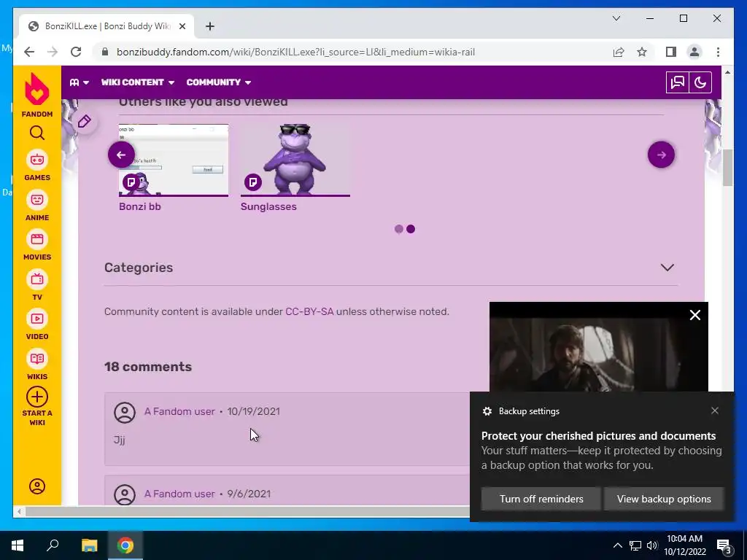Click A Fandom user on 9/6/2021 comment
The image size is (747, 560).
179,494
